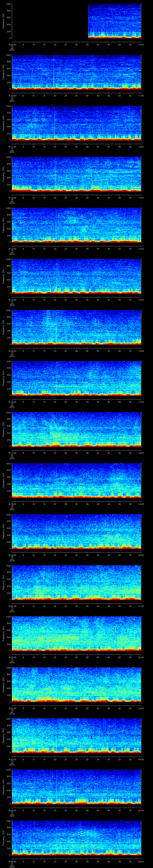This screenshot has width=153, height=868.
Task: Select the 8:16:00 time axis label
Action: 12,402
